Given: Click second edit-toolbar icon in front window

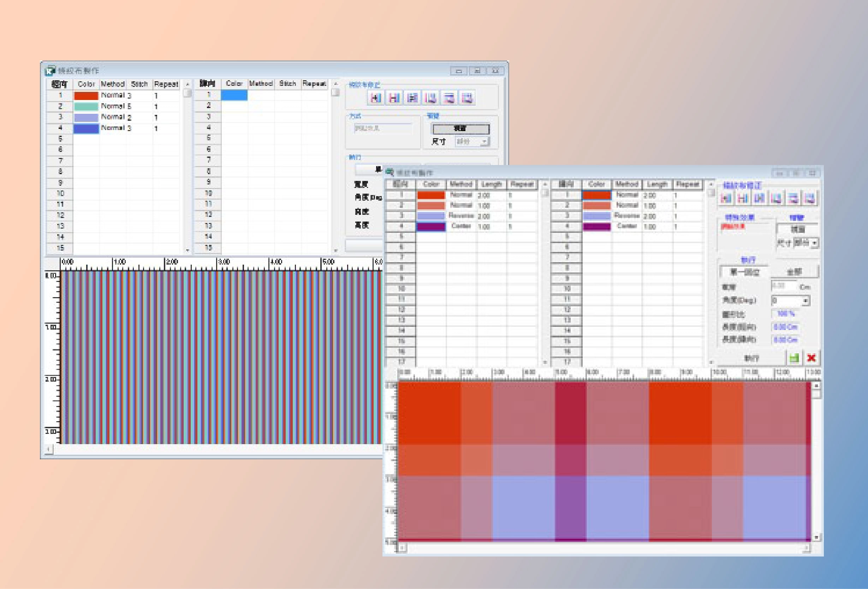Looking at the screenshot, I should pos(743,198).
